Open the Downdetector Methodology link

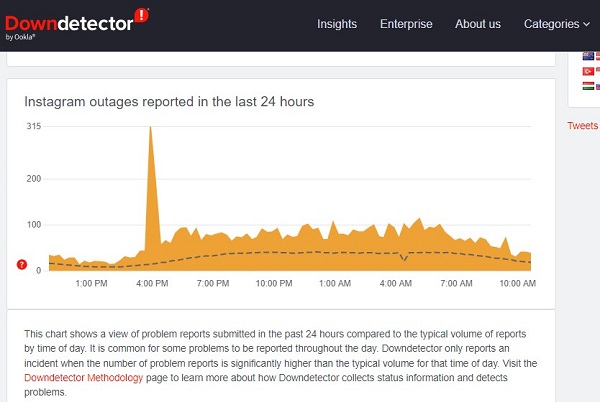(x=83, y=378)
